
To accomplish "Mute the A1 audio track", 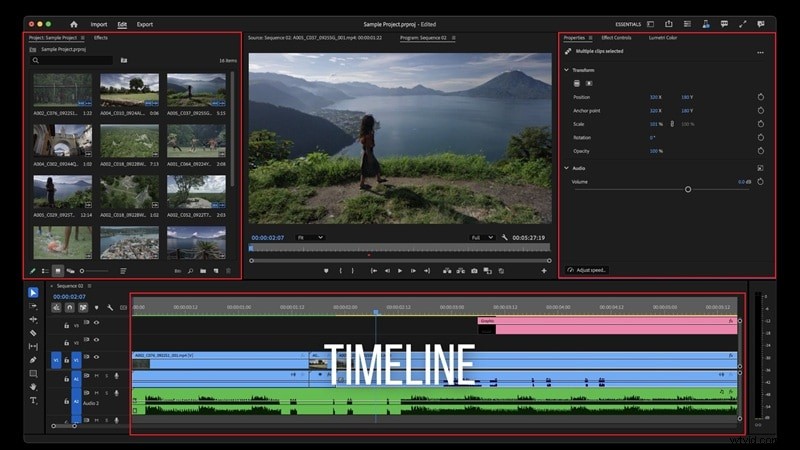I will [x=96, y=376].
